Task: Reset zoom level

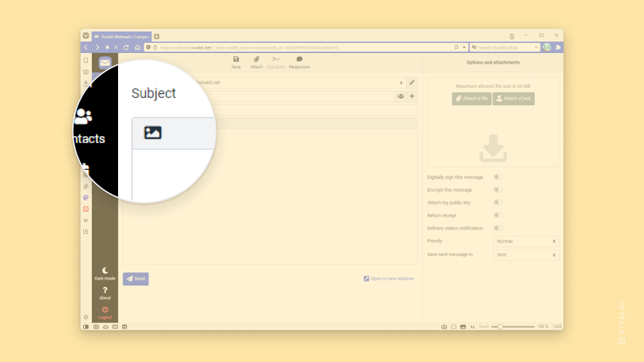Action: (x=484, y=326)
